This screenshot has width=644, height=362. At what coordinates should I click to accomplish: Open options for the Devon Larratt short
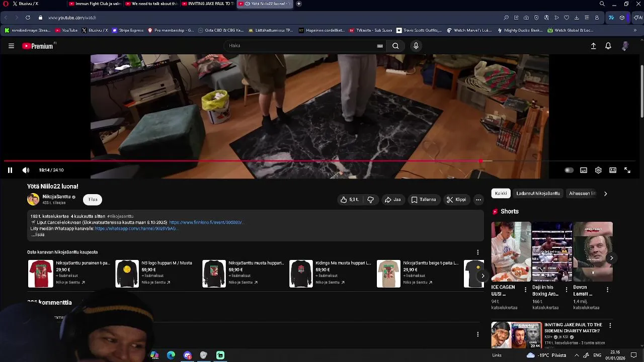coord(607,290)
